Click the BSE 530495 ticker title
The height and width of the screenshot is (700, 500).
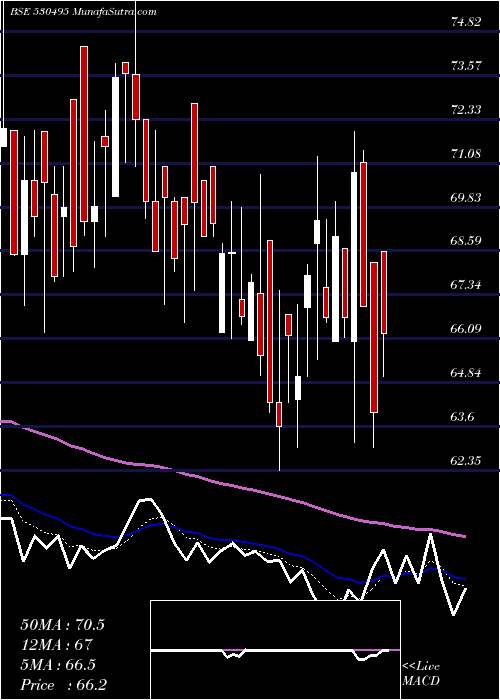(x=83, y=12)
